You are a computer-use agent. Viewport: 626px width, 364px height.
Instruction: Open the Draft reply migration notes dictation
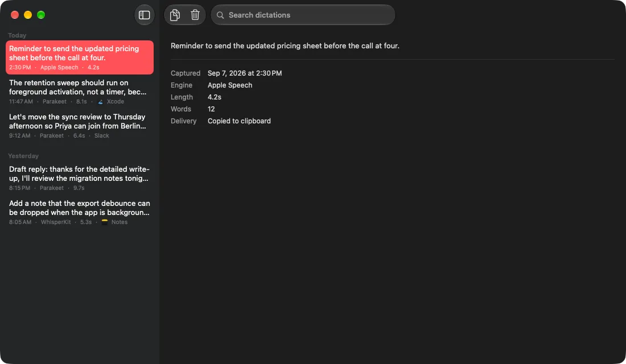(x=80, y=178)
